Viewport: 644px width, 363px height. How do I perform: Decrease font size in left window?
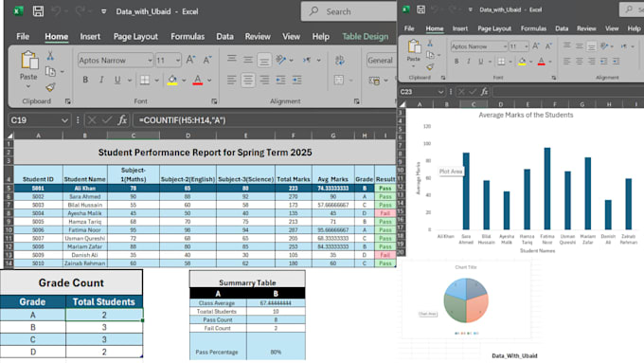[207, 60]
